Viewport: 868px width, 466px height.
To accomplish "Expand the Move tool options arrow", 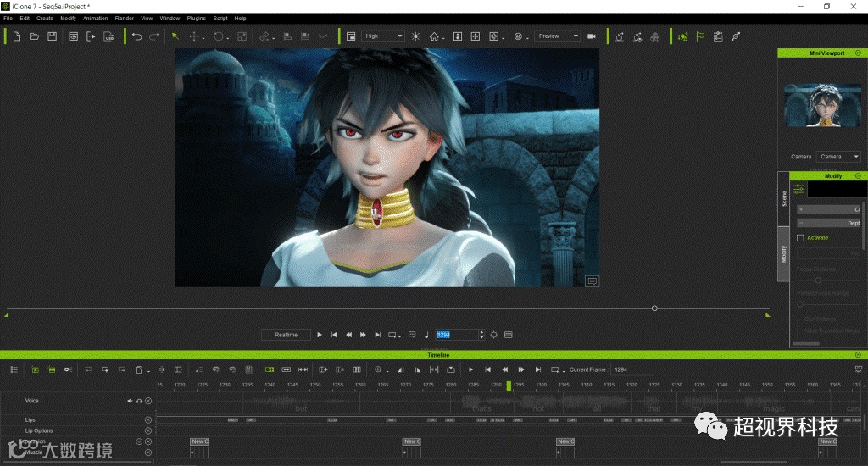I will pos(203,39).
